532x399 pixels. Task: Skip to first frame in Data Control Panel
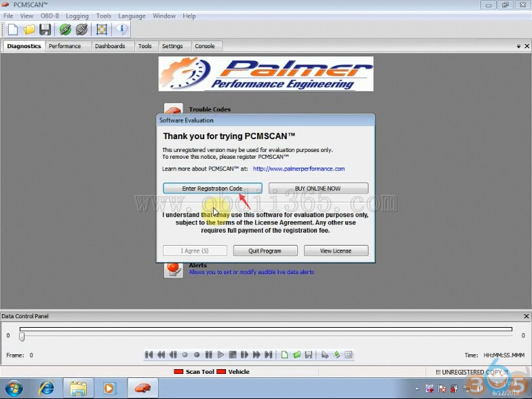(149, 355)
